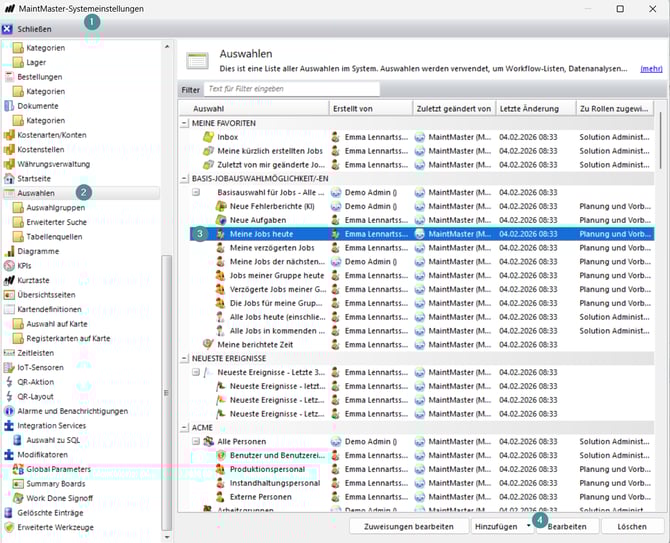Click the Zuweisungen bearbeiten button

[x=408, y=526]
